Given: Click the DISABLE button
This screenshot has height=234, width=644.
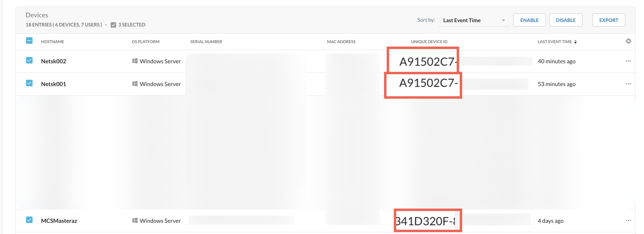Looking at the screenshot, I should point(566,20).
